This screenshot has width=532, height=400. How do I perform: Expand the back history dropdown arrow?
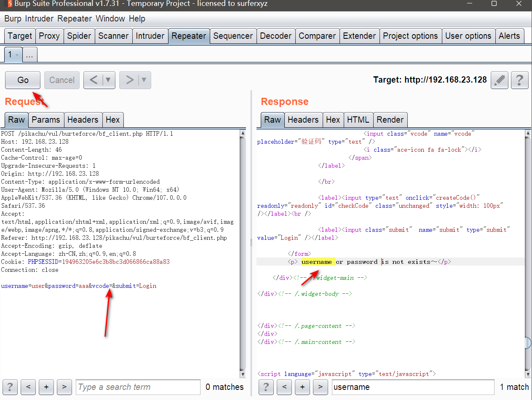pyautogui.click(x=108, y=80)
